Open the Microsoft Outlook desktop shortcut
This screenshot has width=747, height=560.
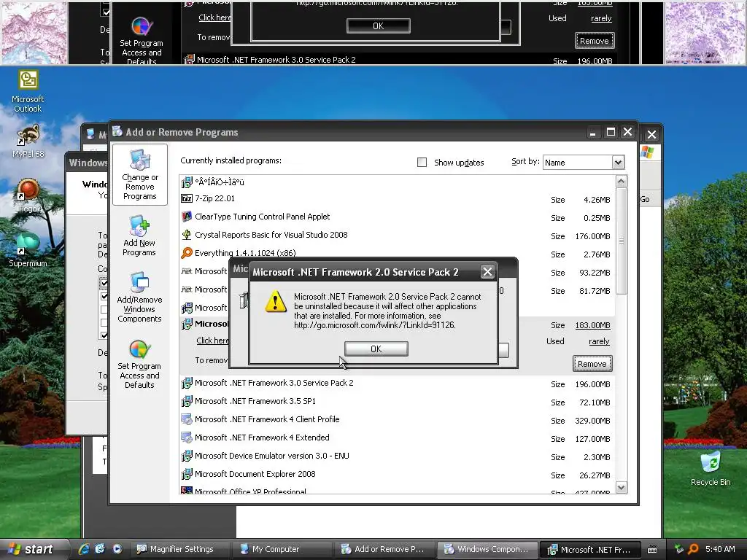pos(28,91)
